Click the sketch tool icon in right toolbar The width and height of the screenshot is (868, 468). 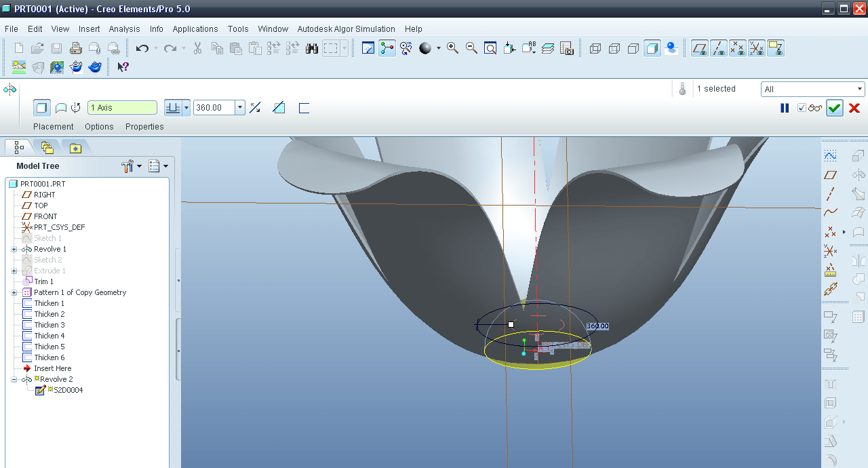830,155
